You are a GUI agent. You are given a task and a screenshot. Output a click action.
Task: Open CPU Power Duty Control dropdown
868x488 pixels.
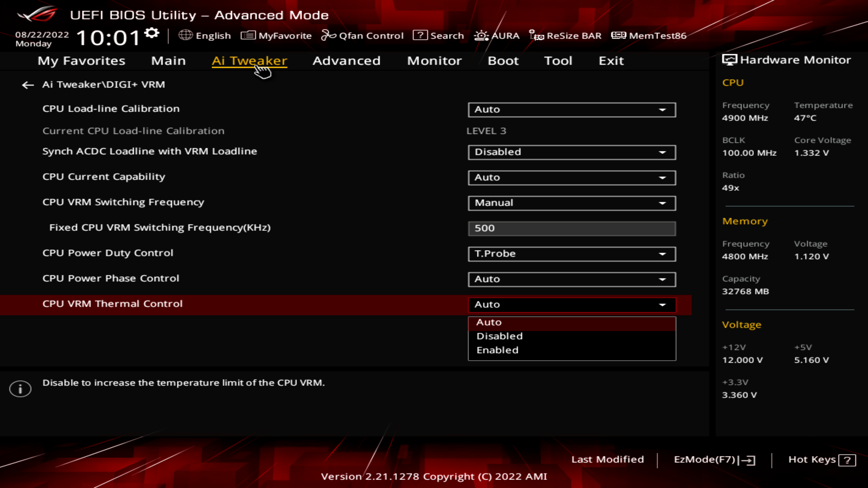point(571,254)
